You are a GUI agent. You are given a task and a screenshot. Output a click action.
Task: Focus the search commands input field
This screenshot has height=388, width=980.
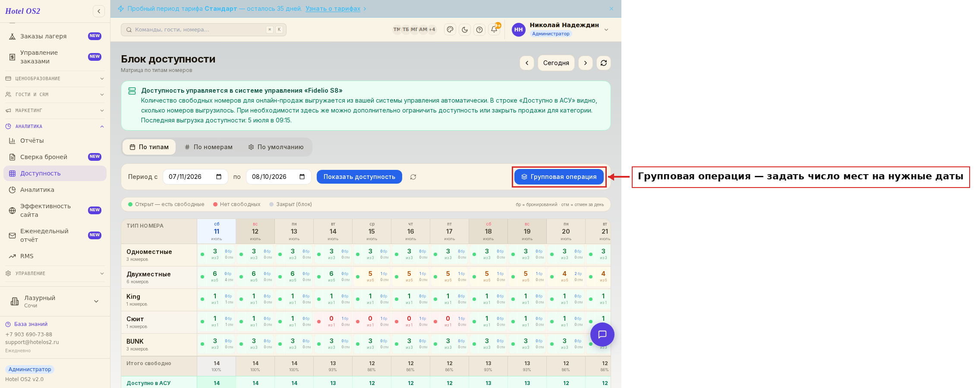[204, 30]
